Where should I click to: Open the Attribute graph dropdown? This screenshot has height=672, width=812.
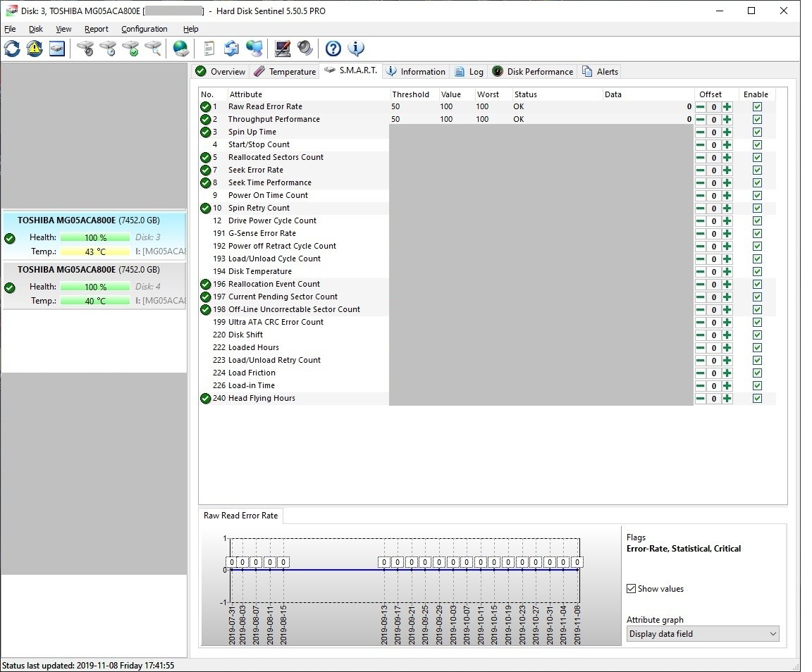[x=703, y=634]
